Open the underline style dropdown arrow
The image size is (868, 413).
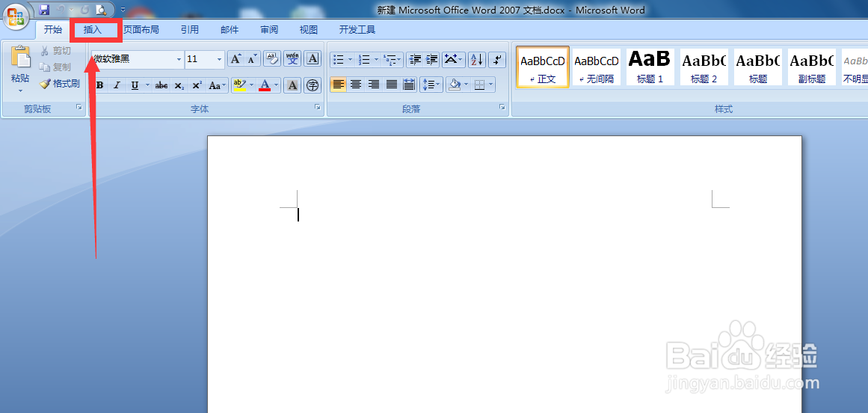pyautogui.click(x=147, y=85)
